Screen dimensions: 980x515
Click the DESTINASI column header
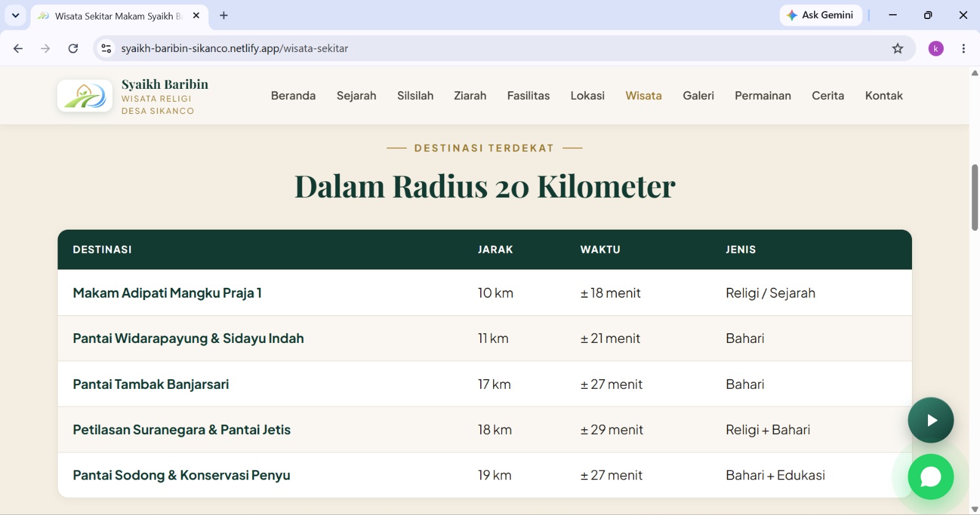[102, 249]
